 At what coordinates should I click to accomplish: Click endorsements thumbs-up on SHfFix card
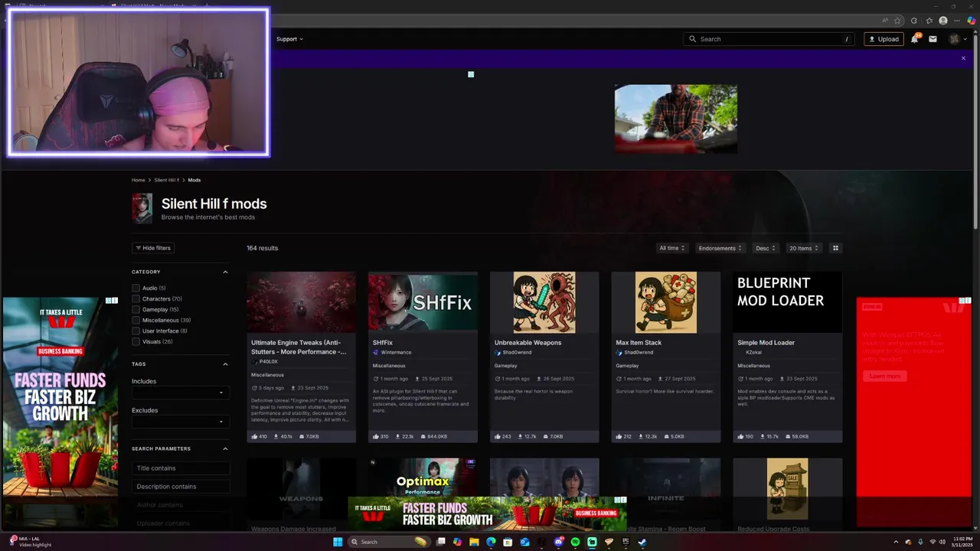pyautogui.click(x=376, y=436)
